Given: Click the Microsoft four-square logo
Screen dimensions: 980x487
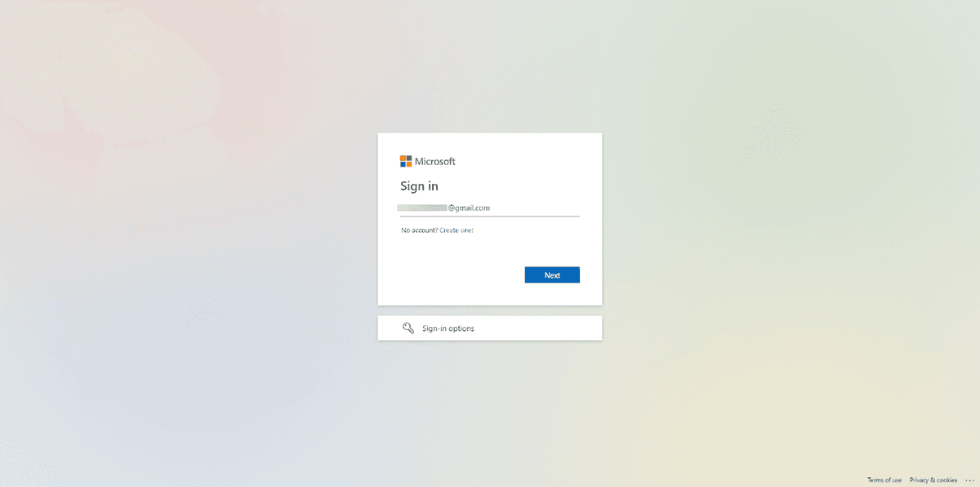Looking at the screenshot, I should [406, 161].
